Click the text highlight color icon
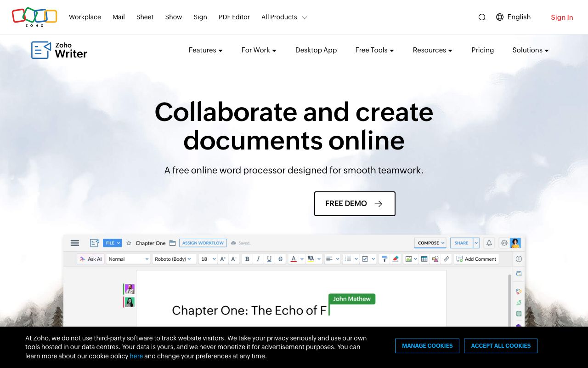588x368 pixels. (x=311, y=259)
